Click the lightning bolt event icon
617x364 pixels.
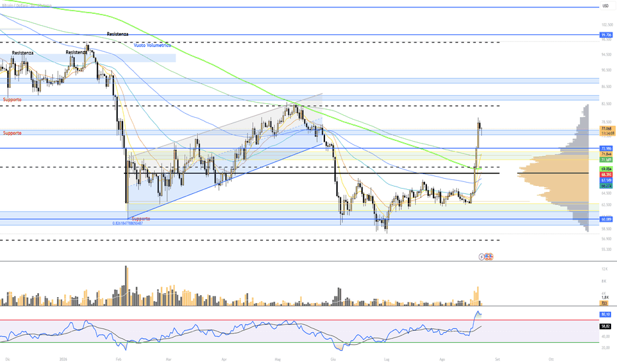coord(482,257)
